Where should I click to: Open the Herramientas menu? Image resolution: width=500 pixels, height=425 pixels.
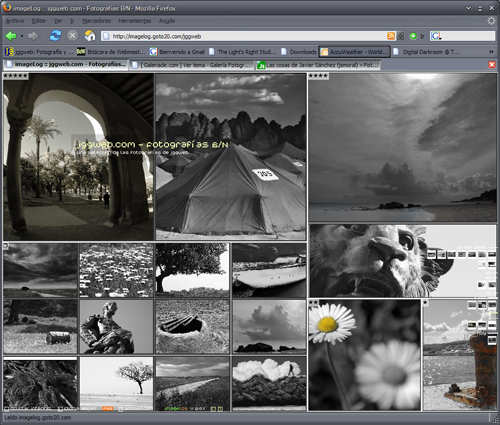(x=135, y=21)
